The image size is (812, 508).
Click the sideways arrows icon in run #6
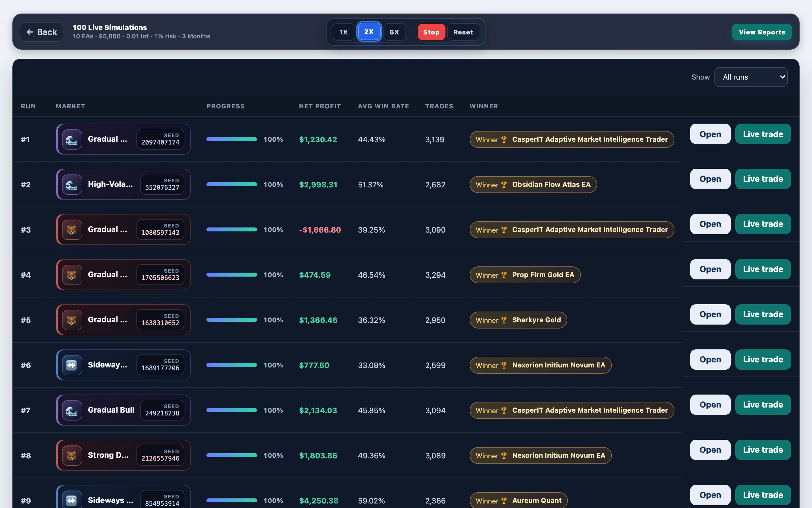click(72, 365)
